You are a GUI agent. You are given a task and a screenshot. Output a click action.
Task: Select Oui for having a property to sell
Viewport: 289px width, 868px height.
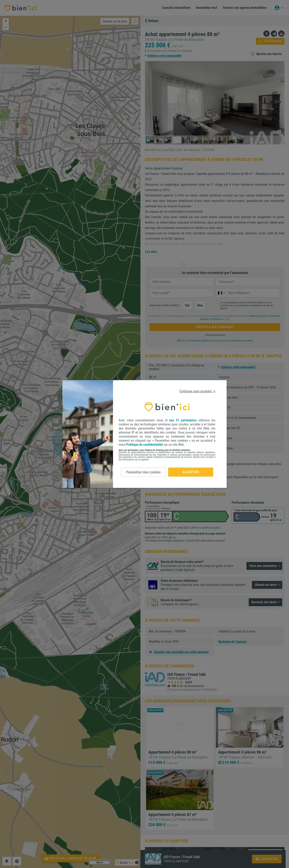(187, 305)
